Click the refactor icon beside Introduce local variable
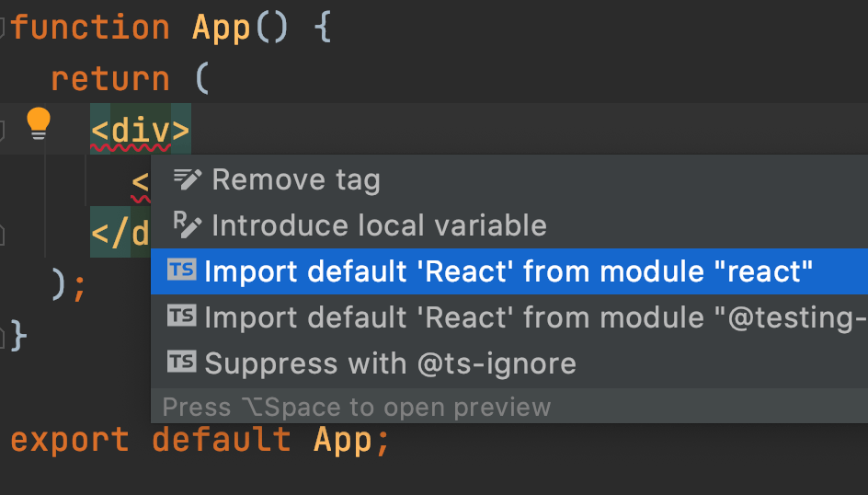The width and height of the screenshot is (868, 495). [x=186, y=224]
